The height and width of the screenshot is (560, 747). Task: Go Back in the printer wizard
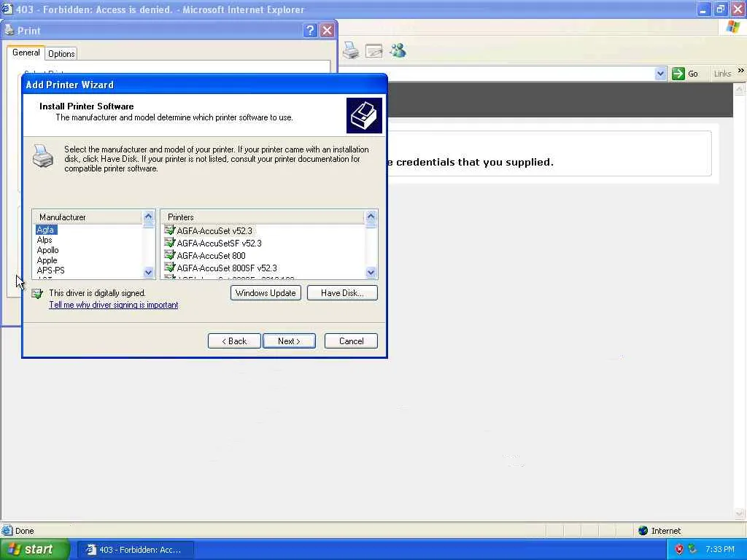(x=234, y=341)
